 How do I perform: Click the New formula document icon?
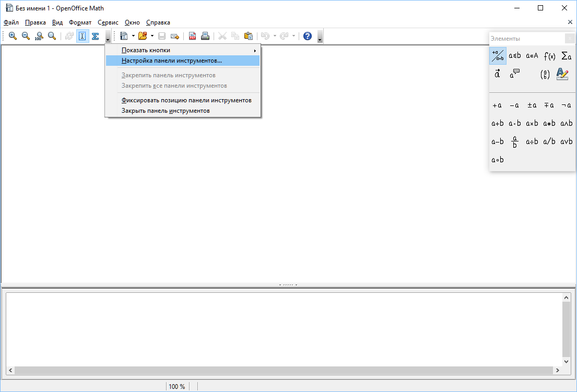pyautogui.click(x=124, y=36)
